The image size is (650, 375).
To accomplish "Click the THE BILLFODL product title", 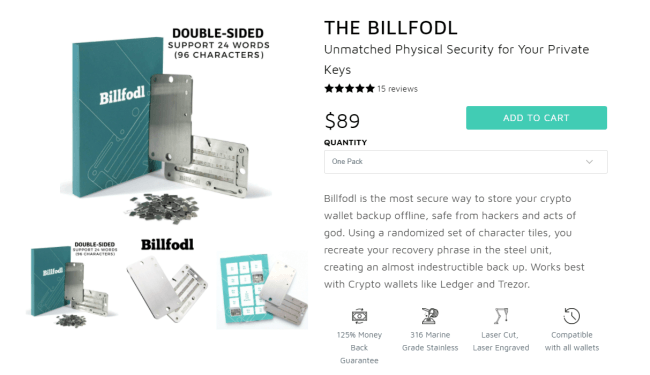I will tap(390, 28).
